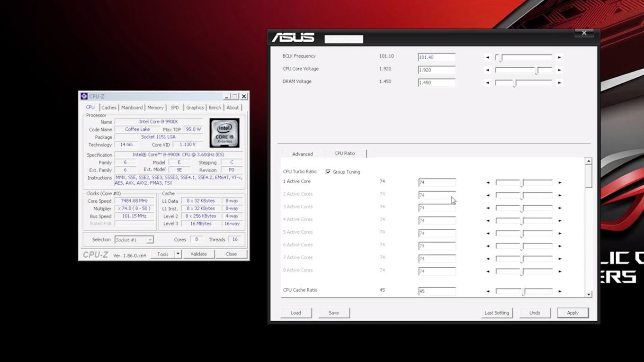Increase DRAM Voltage with right arrow
The height and width of the screenshot is (362, 644).
click(x=559, y=83)
